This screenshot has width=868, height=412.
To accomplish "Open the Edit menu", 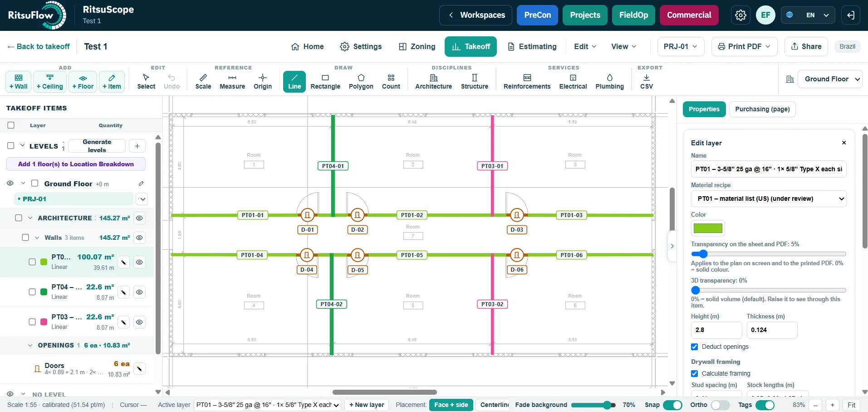I will pyautogui.click(x=585, y=46).
